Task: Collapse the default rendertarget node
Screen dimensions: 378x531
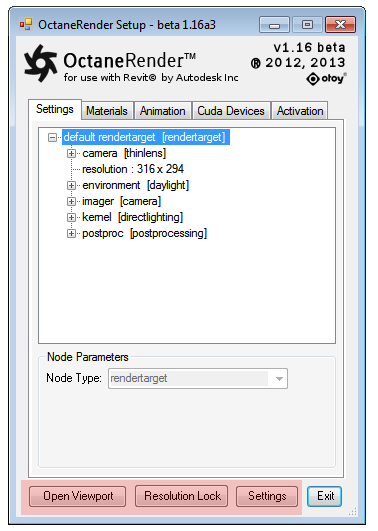Action: 52,137
